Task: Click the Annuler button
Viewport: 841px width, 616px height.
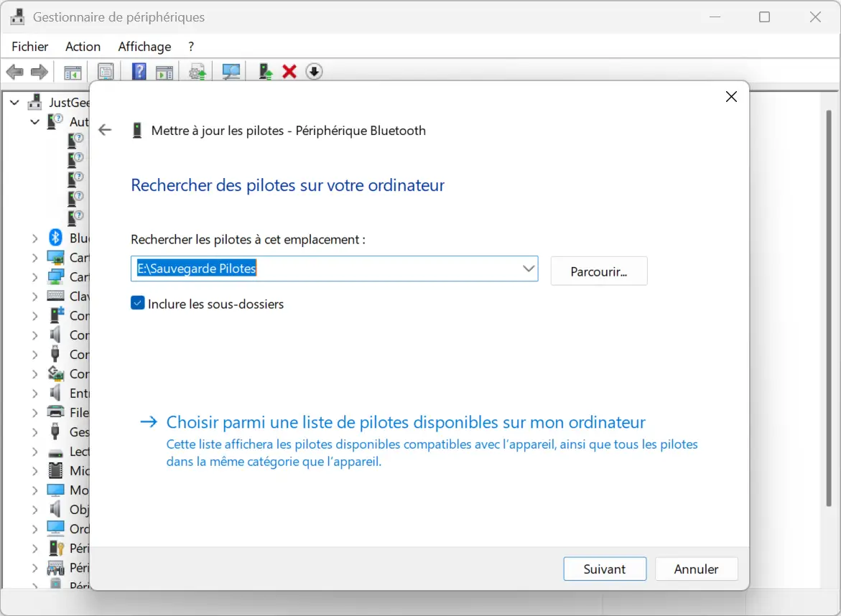Action: [696, 569]
